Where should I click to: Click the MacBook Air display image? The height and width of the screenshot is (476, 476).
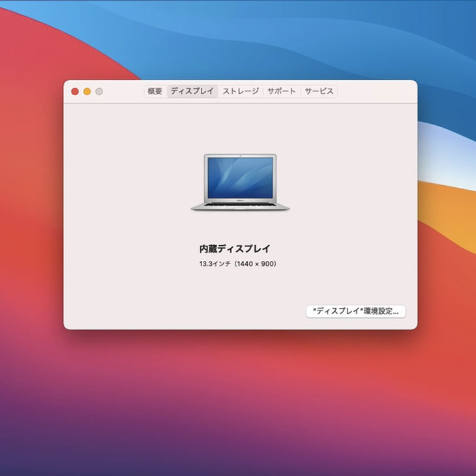click(240, 182)
